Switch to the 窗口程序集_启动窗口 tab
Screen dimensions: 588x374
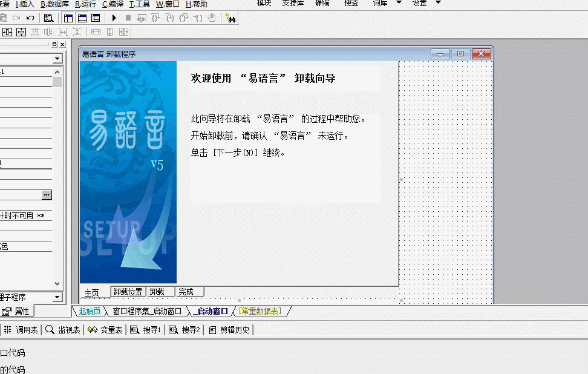(147, 311)
